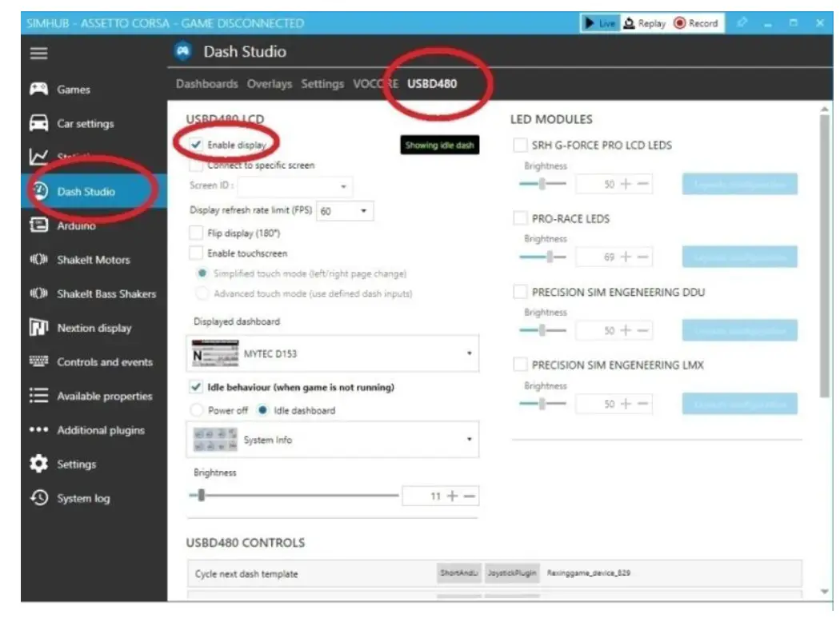Click blue button for PRO-RACE LEDS
840x626 pixels.
click(x=739, y=257)
